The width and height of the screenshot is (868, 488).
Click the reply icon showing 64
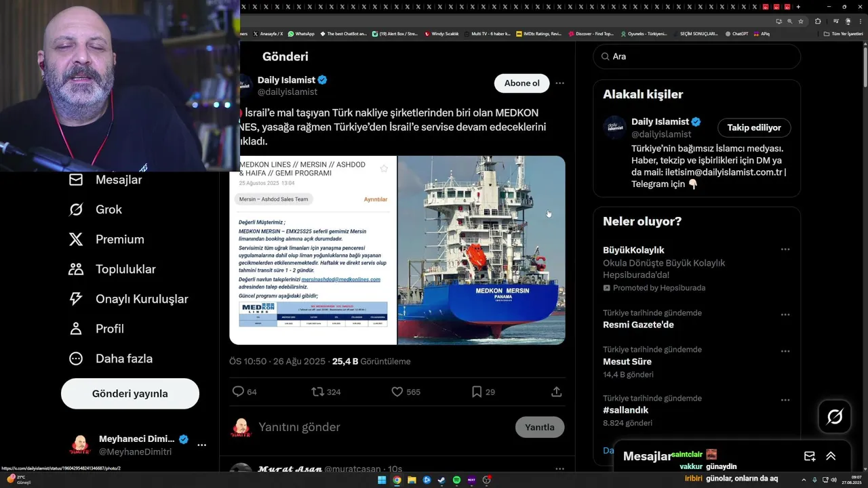pos(238,392)
